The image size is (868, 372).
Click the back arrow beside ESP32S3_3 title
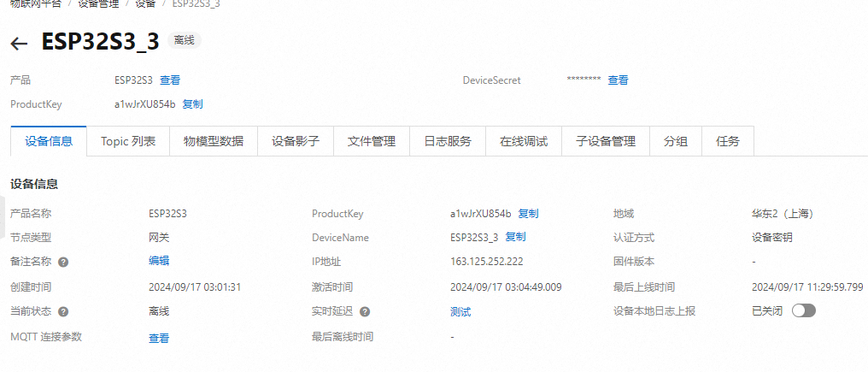click(19, 44)
